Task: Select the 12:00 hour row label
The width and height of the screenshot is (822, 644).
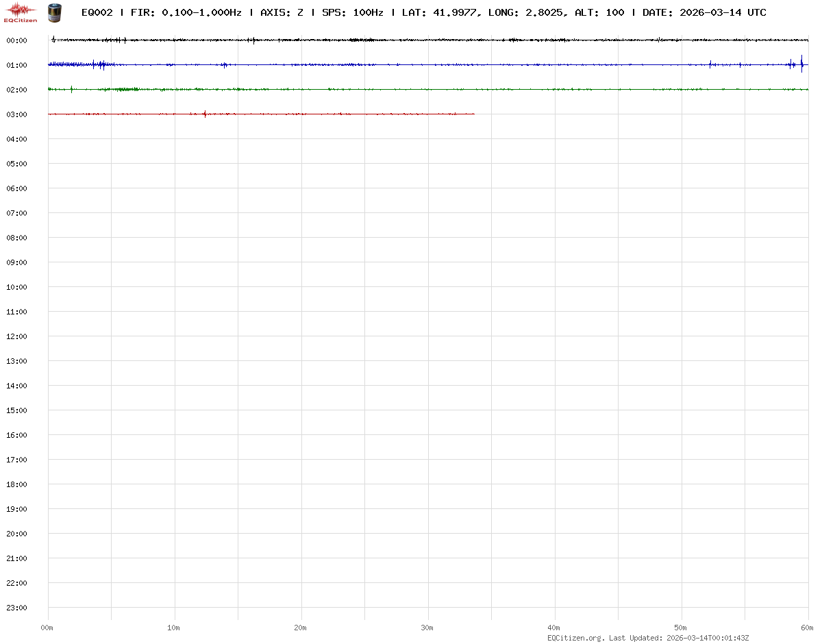Action: click(16, 336)
